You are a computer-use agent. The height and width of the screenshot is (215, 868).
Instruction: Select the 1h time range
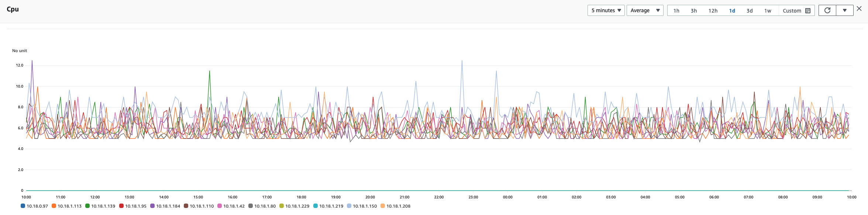[x=676, y=11]
